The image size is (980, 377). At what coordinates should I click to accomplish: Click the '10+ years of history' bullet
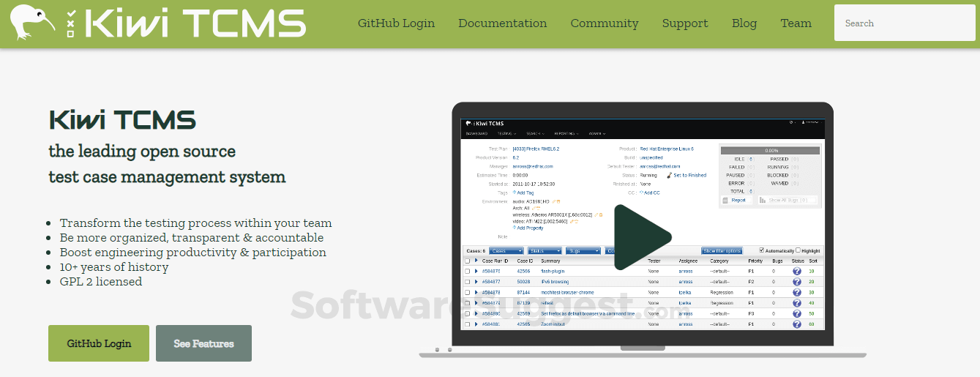(114, 267)
